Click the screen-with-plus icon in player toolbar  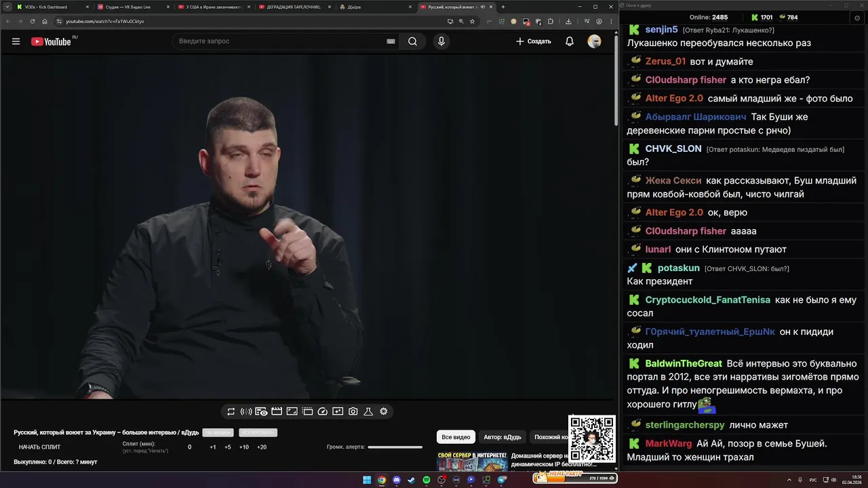pos(338,411)
